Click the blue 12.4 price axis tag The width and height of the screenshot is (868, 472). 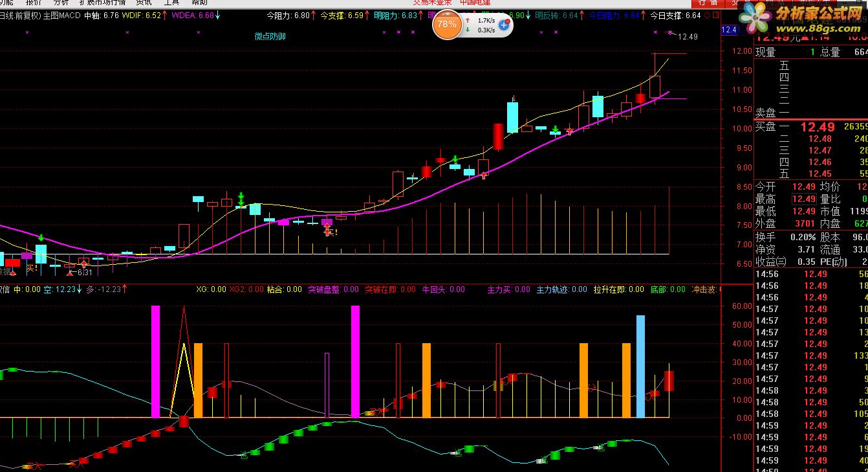[729, 30]
